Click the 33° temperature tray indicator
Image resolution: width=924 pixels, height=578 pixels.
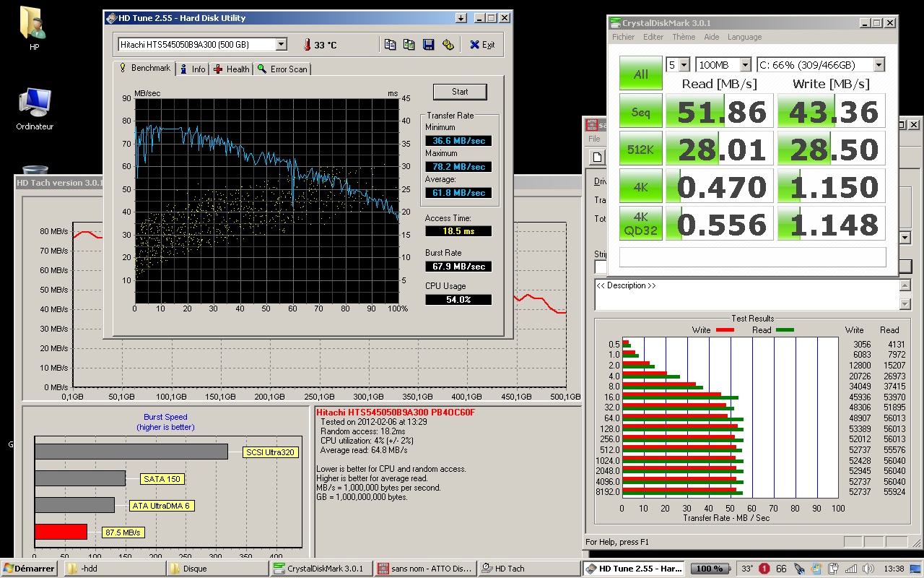pos(747,569)
